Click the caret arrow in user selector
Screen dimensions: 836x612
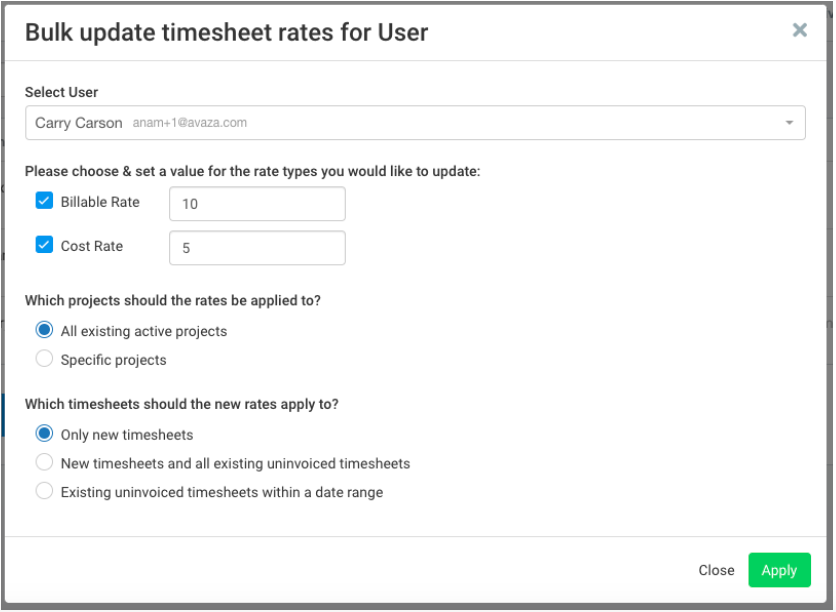coord(789,123)
